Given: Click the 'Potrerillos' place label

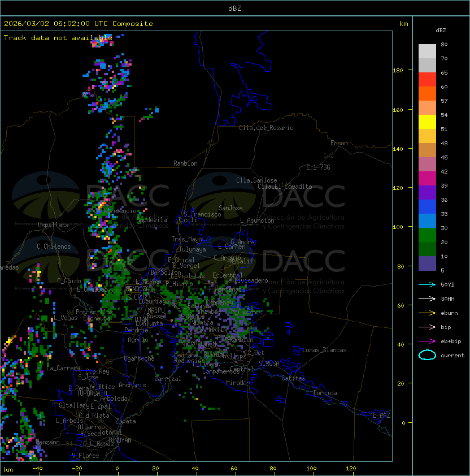Looking at the screenshot, I should coord(94,312).
